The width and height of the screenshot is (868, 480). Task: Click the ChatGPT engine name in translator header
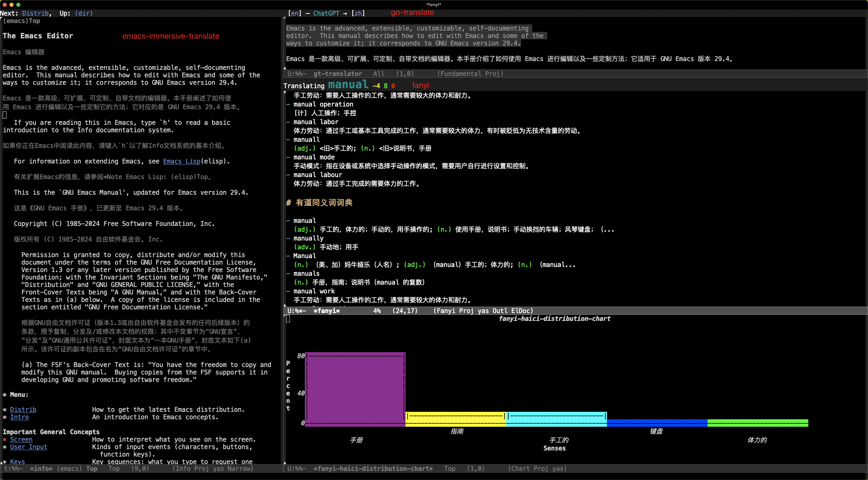(x=326, y=13)
